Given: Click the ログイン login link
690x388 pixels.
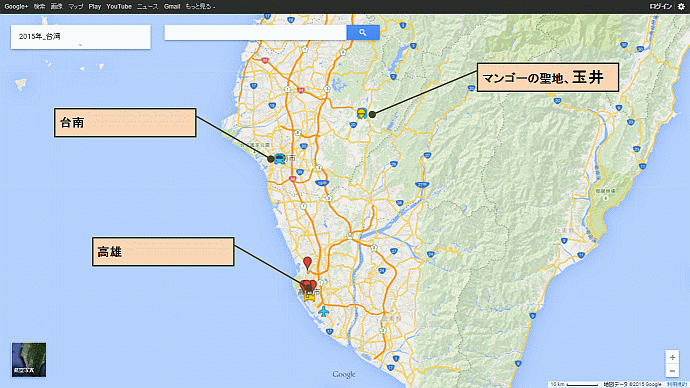Looking at the screenshot, I should (x=661, y=7).
